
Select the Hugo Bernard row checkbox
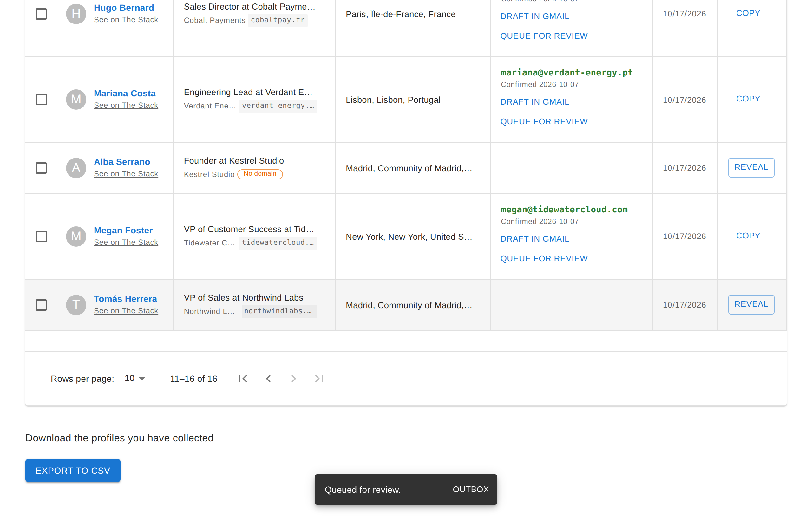click(41, 14)
